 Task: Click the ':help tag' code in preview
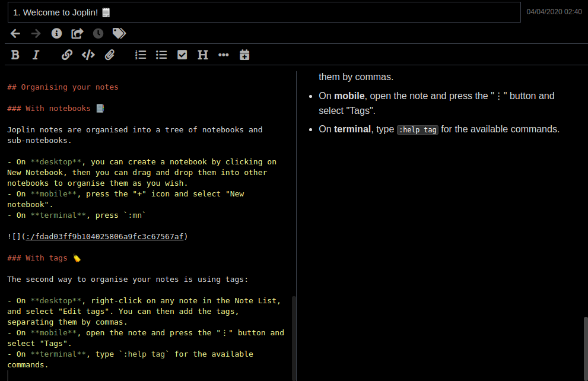(417, 130)
